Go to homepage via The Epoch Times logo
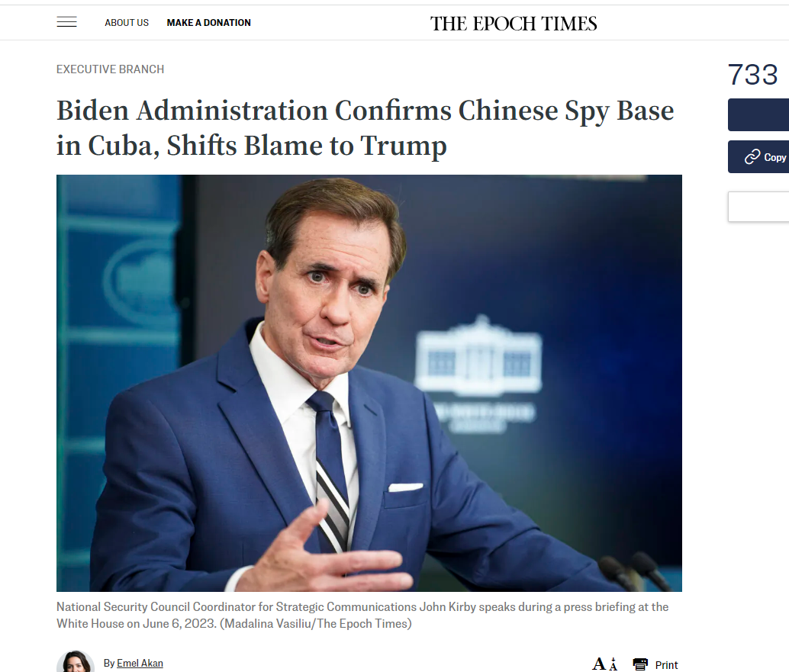This screenshot has width=789, height=672. [514, 23]
